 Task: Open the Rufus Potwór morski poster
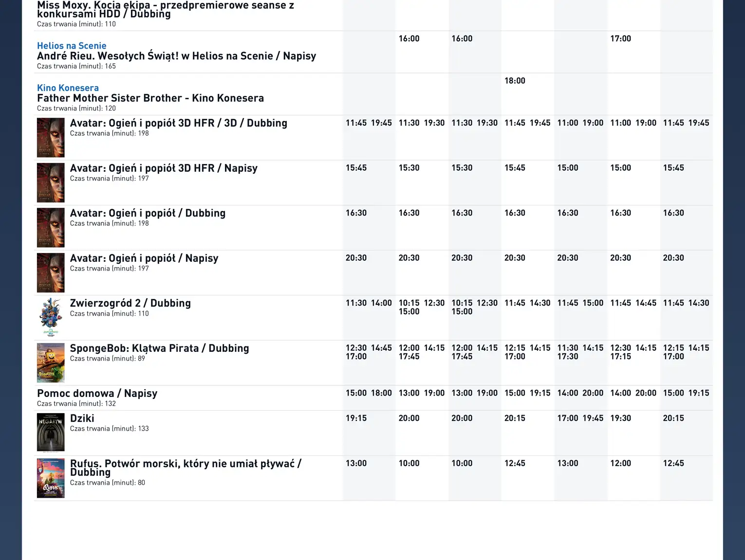[51, 478]
